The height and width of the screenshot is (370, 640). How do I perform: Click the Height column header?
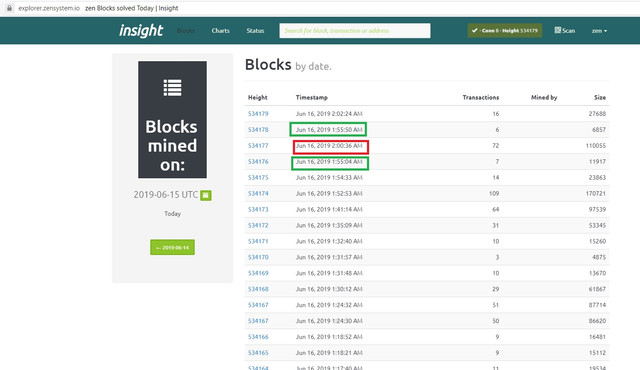click(x=258, y=97)
